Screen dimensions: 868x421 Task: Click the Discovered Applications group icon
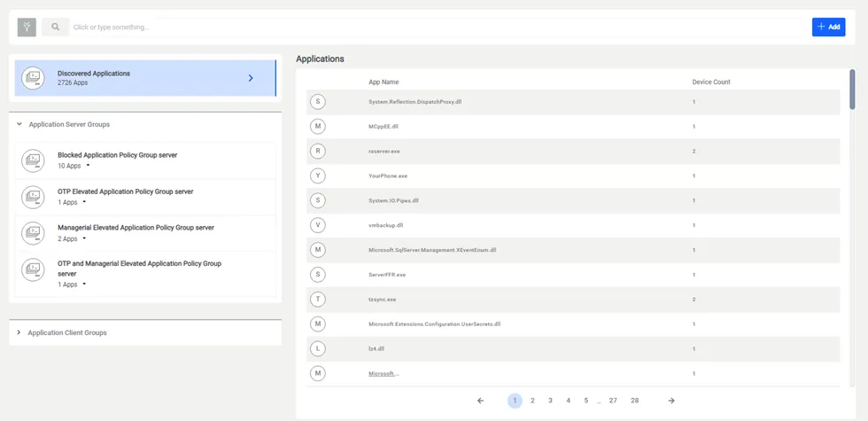34,78
